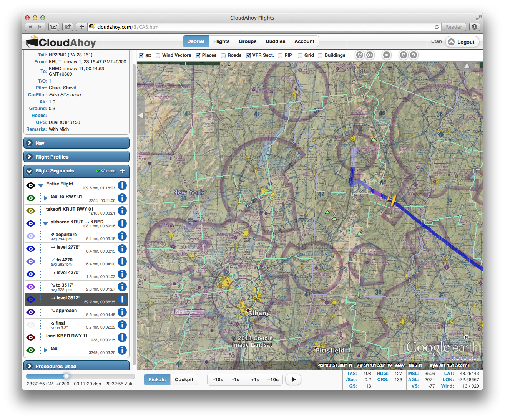The width and height of the screenshot is (505, 420).
Task: Collapse the airborne KRUT → KBED triangle
Action: [45, 223]
